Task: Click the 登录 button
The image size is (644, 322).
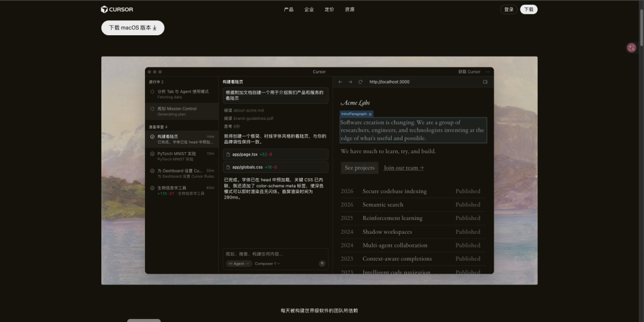Action: coord(509,10)
